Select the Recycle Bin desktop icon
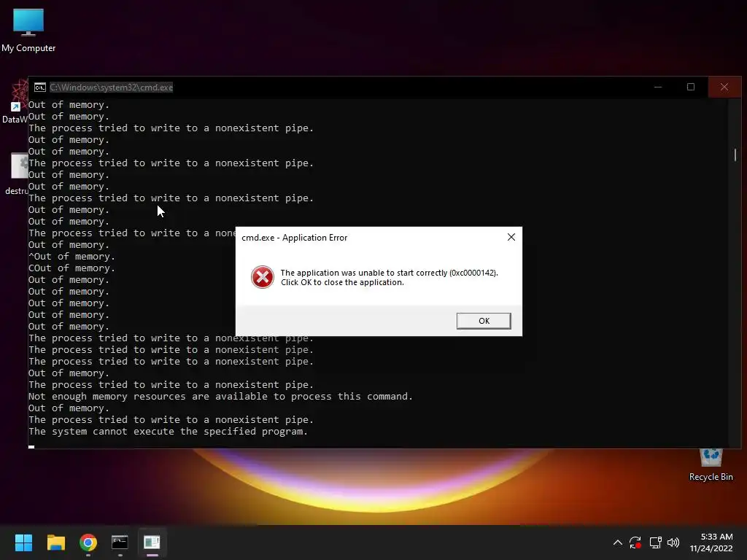The width and height of the screenshot is (747, 560). [711, 465]
